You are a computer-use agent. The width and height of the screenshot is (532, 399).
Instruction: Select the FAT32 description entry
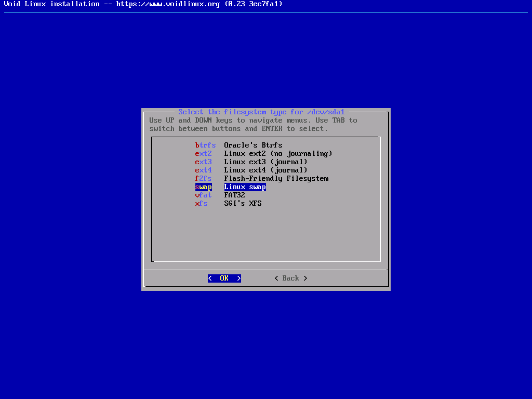point(234,195)
